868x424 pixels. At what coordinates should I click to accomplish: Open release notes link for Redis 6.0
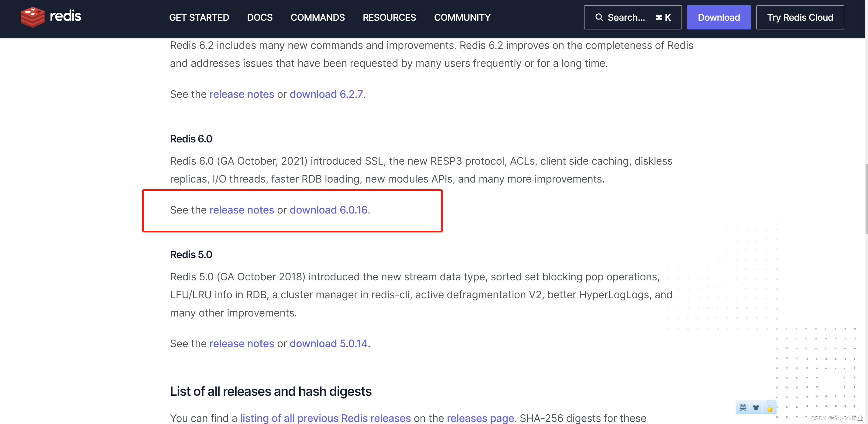tap(242, 210)
